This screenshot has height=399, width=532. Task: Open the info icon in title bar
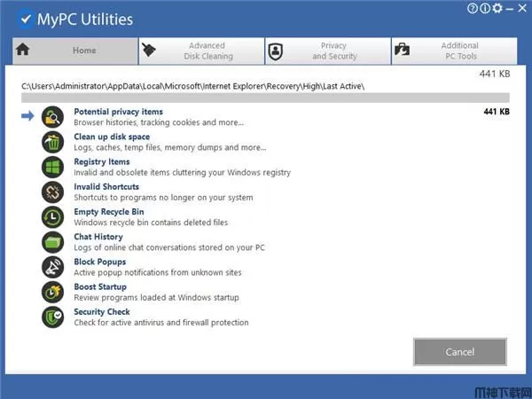[x=484, y=8]
